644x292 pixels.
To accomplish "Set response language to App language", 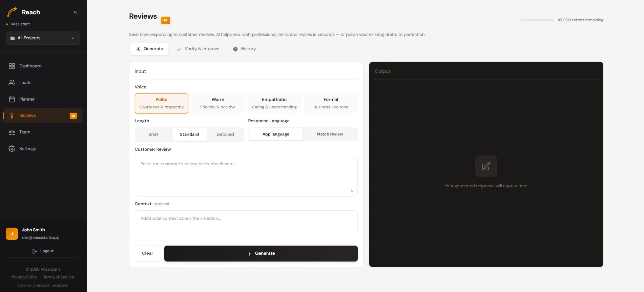I will coord(276,134).
